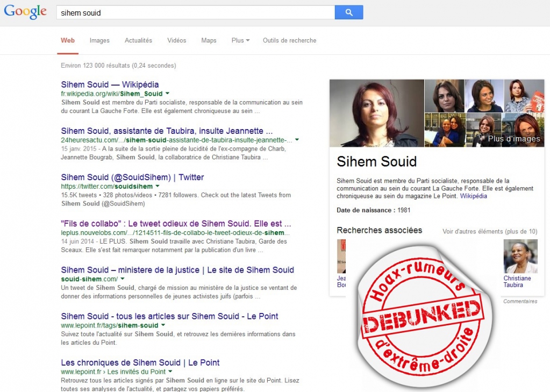Click 'Environ 123 000 résultats' stats text
Screen dimensions: 550x392
coord(119,66)
